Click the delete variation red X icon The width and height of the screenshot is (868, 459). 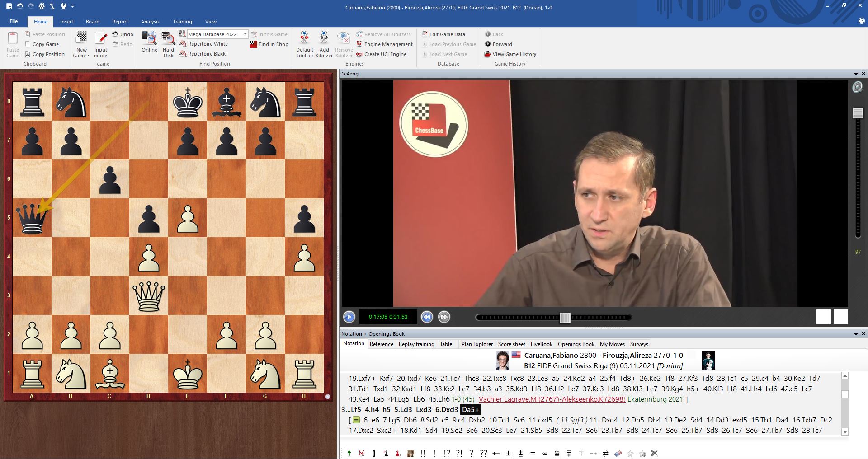pyautogui.click(x=361, y=454)
